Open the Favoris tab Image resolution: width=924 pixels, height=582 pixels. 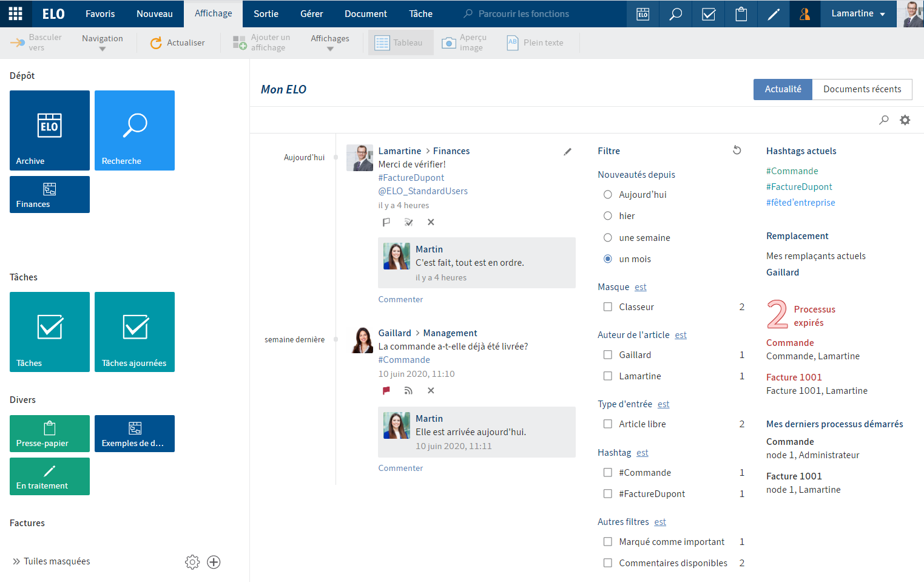100,13
